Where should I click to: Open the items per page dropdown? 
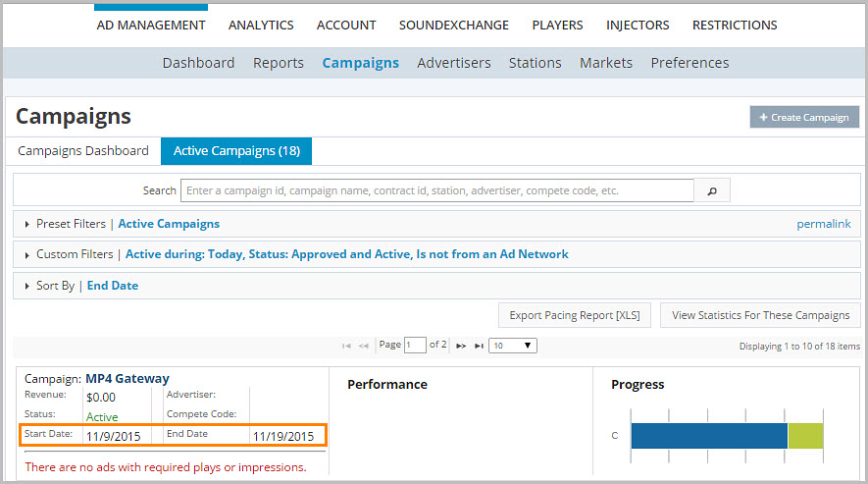[513, 346]
